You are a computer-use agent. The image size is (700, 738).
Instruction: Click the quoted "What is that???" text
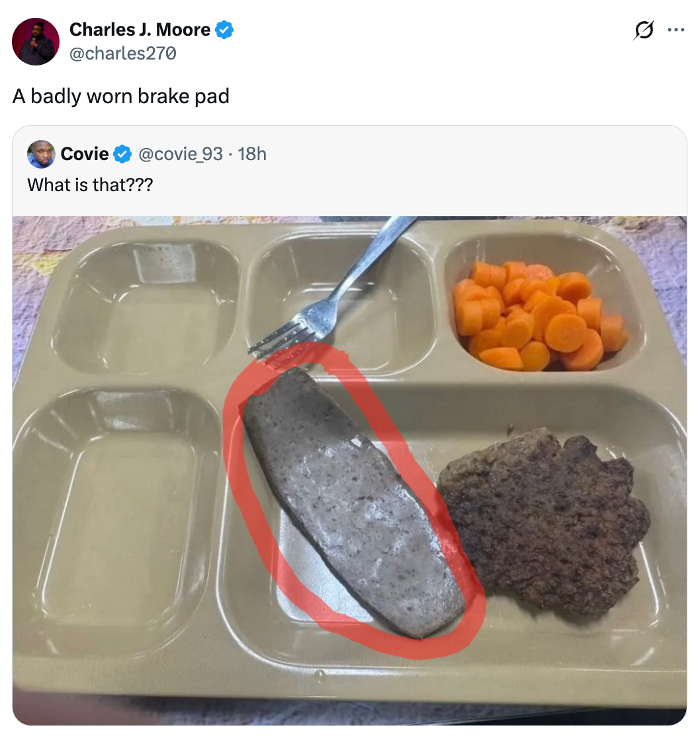pyautogui.click(x=90, y=184)
